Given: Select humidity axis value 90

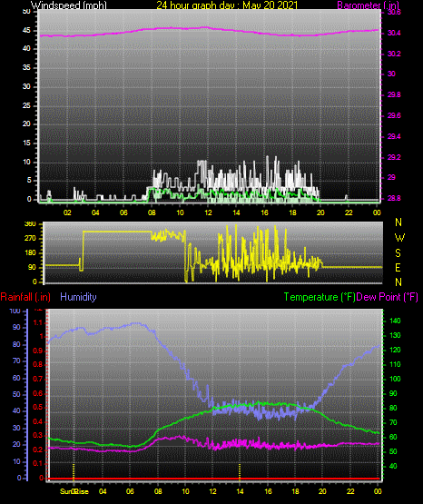Looking at the screenshot, I should (16, 327).
